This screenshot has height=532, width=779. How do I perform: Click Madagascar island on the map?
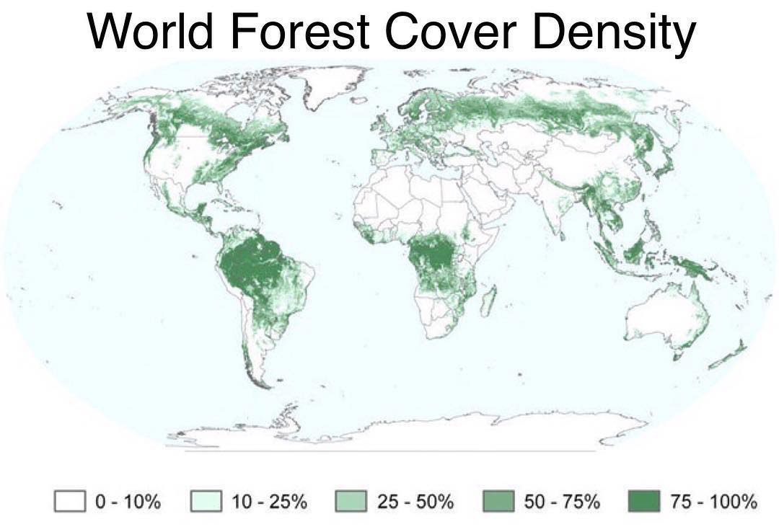click(488, 301)
